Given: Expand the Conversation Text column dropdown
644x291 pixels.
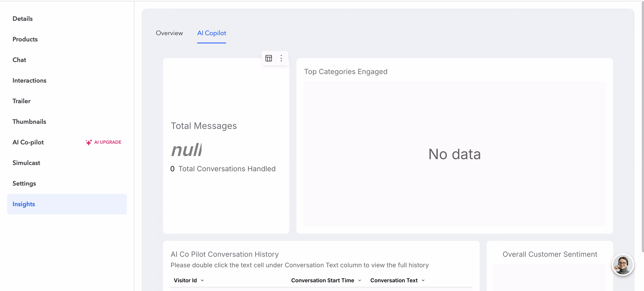Looking at the screenshot, I should 423,280.
